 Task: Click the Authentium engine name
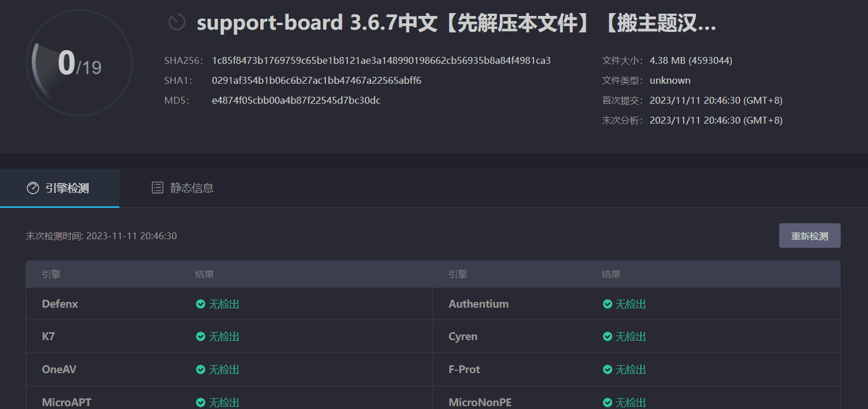(479, 304)
